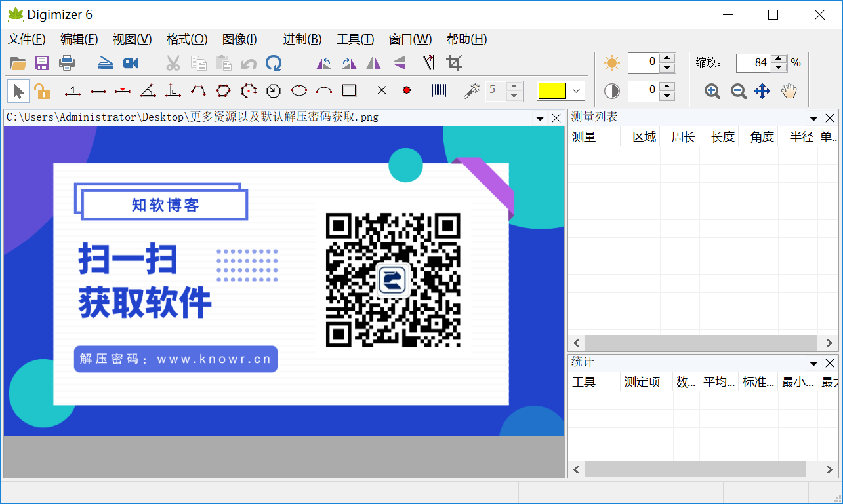Open the 工具(T) menu
The height and width of the screenshot is (504, 843).
click(x=356, y=39)
